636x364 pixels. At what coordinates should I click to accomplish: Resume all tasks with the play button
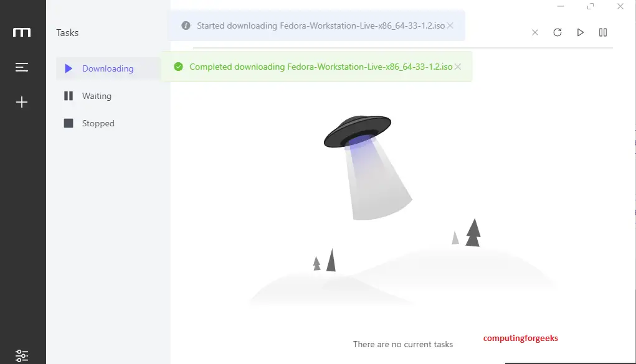tap(580, 32)
